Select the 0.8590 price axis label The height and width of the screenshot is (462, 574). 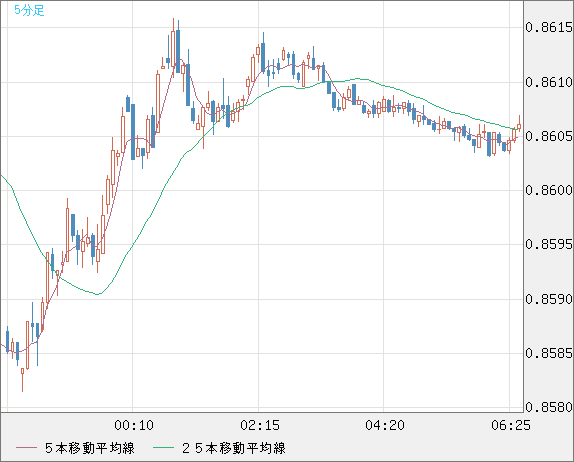point(549,299)
